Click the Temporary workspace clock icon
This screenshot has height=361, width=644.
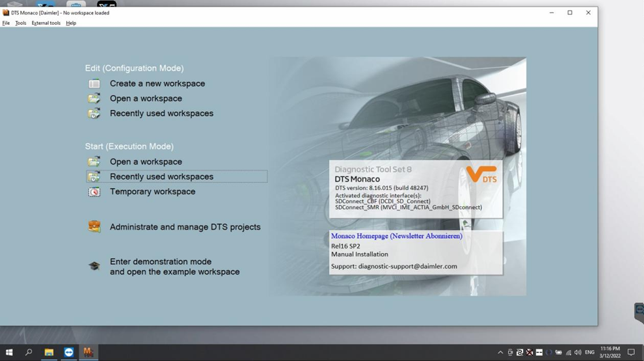(x=94, y=192)
